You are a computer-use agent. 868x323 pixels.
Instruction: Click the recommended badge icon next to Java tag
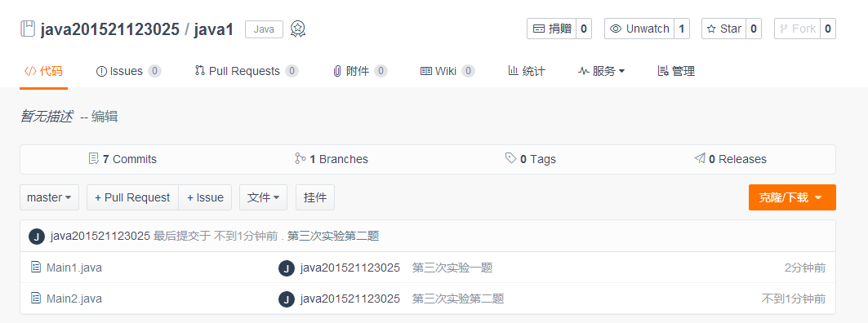click(298, 29)
